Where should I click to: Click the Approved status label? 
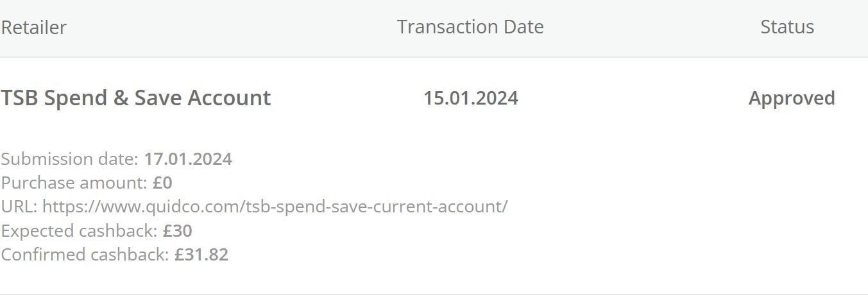pos(791,98)
